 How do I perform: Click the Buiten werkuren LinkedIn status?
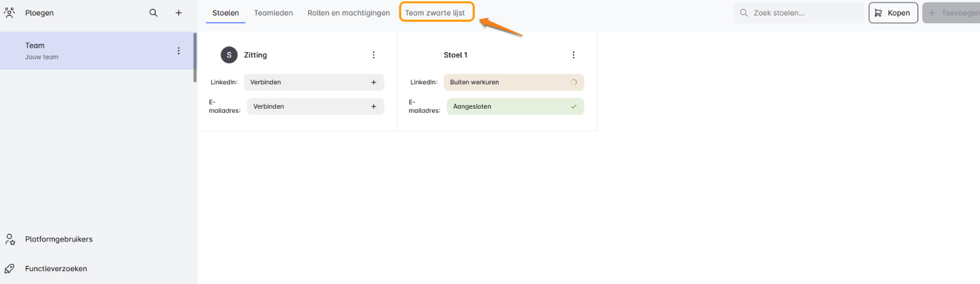[x=513, y=82]
